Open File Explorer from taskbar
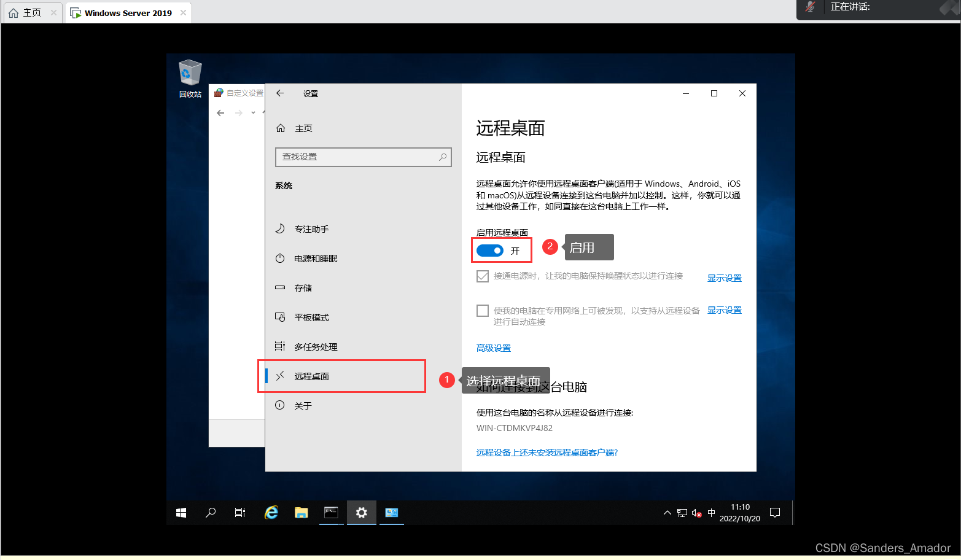The height and width of the screenshot is (560, 961). tap(301, 513)
